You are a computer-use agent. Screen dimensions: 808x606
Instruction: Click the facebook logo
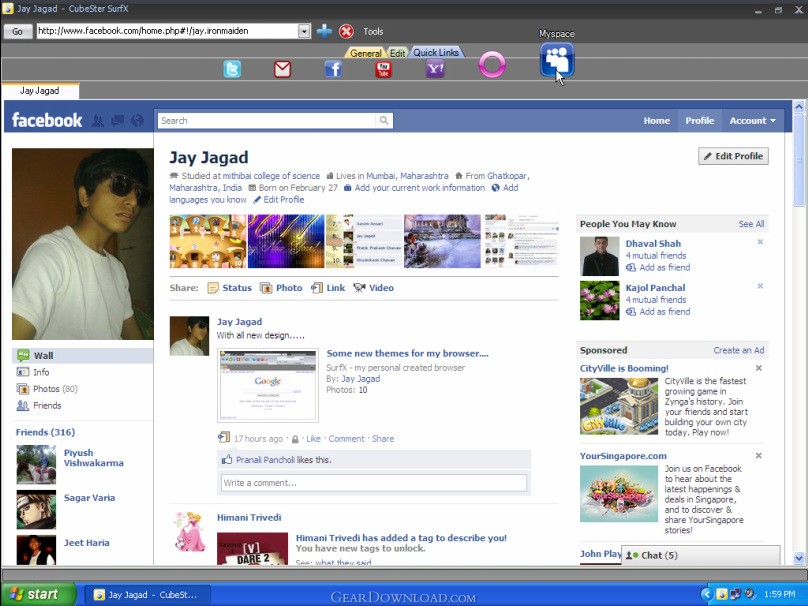47,121
